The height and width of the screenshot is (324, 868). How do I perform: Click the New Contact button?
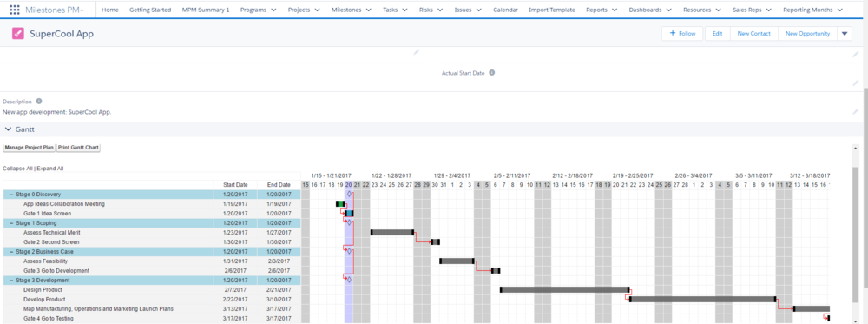(754, 34)
